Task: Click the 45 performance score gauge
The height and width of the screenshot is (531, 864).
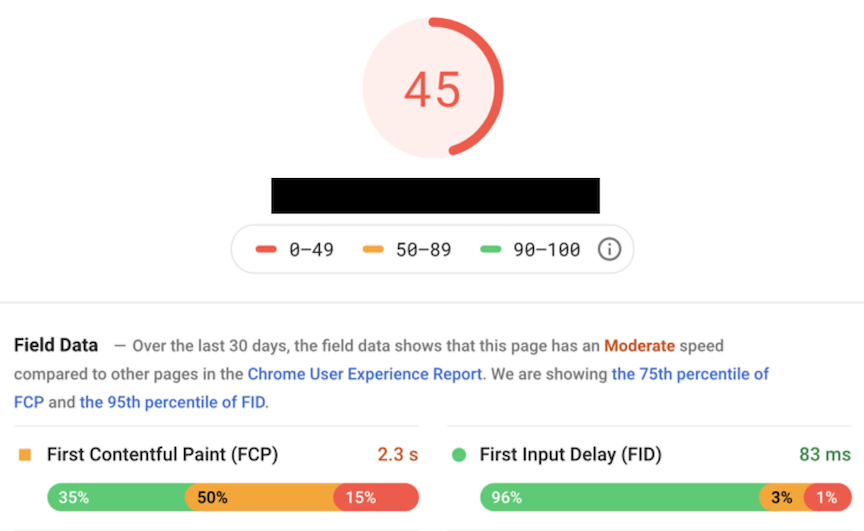Action: click(433, 88)
